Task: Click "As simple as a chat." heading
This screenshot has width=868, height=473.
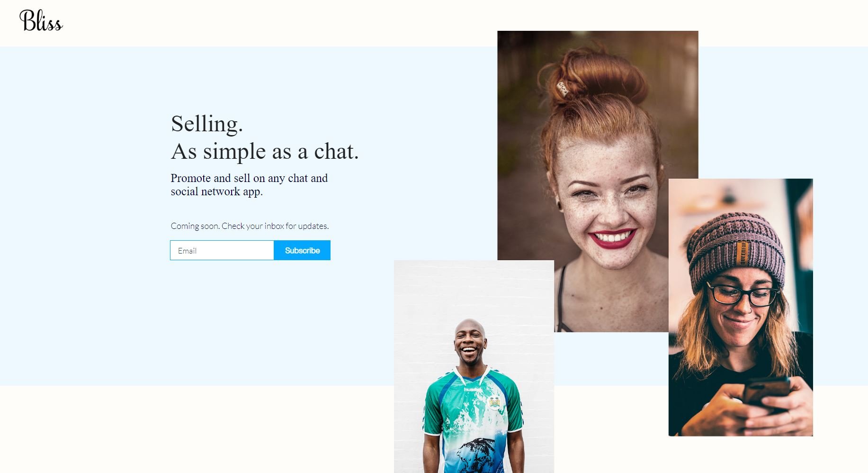Action: coord(265,152)
